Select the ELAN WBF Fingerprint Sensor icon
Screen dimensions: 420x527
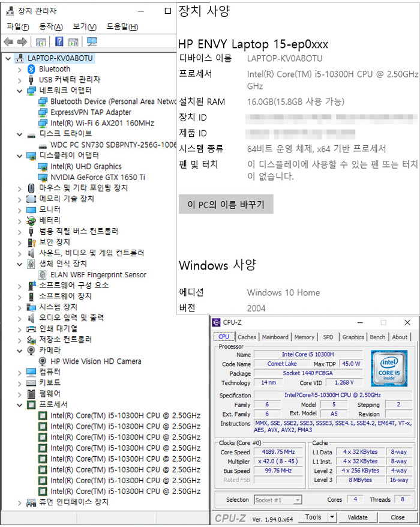pos(43,275)
